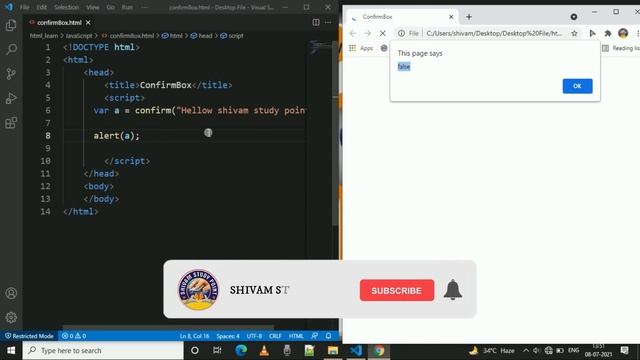This screenshot has width=640, height=360.
Task: Open Task View on the taskbar
Action: (x=217, y=351)
